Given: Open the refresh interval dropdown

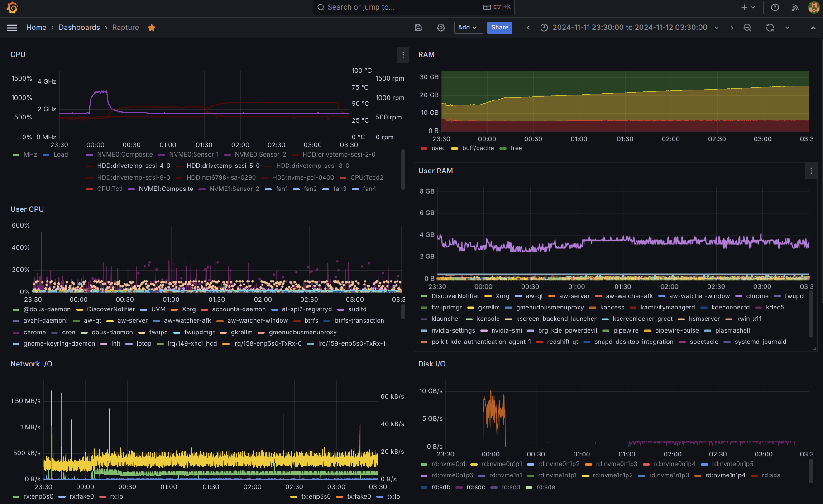Looking at the screenshot, I should [787, 28].
